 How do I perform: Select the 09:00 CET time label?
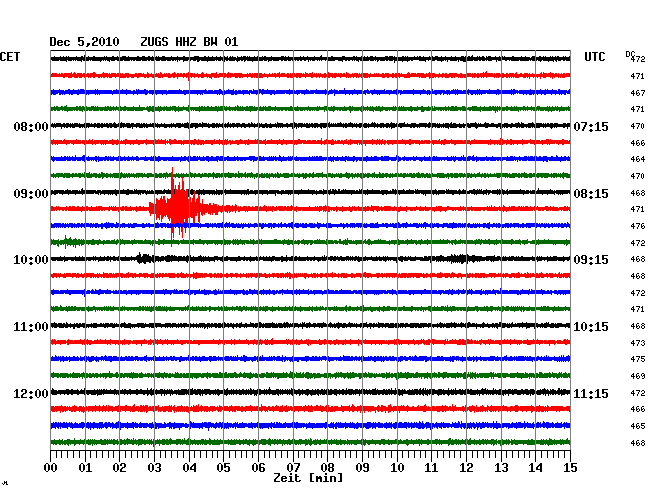click(x=31, y=194)
